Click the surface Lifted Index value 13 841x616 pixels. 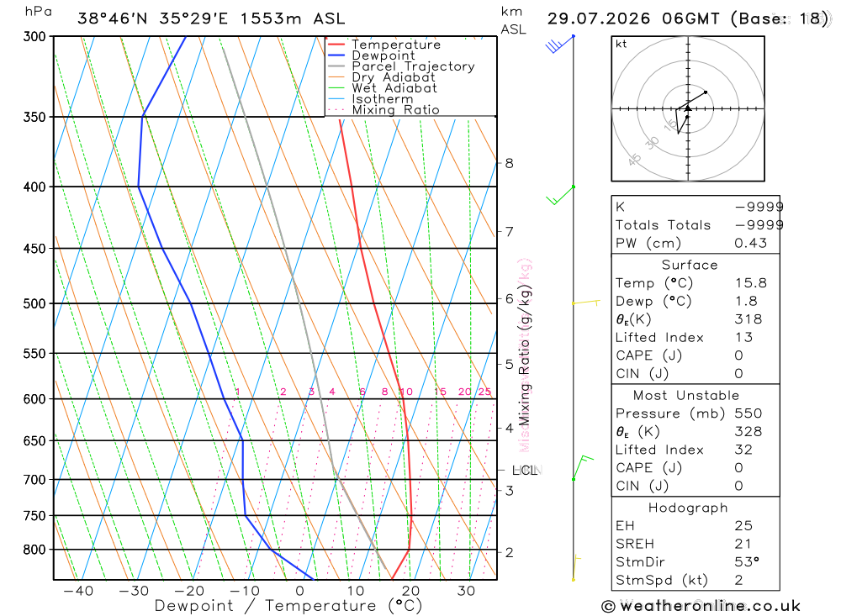pos(744,337)
